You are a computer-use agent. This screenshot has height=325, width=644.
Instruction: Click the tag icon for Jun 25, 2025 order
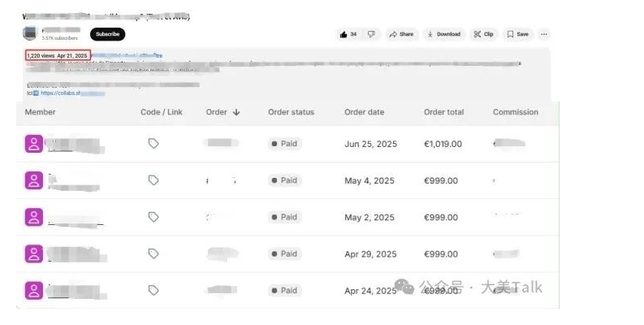[x=153, y=143]
